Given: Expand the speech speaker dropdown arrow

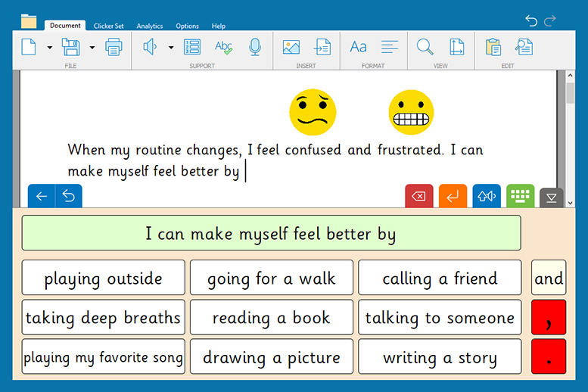Looking at the screenshot, I should 171,48.
